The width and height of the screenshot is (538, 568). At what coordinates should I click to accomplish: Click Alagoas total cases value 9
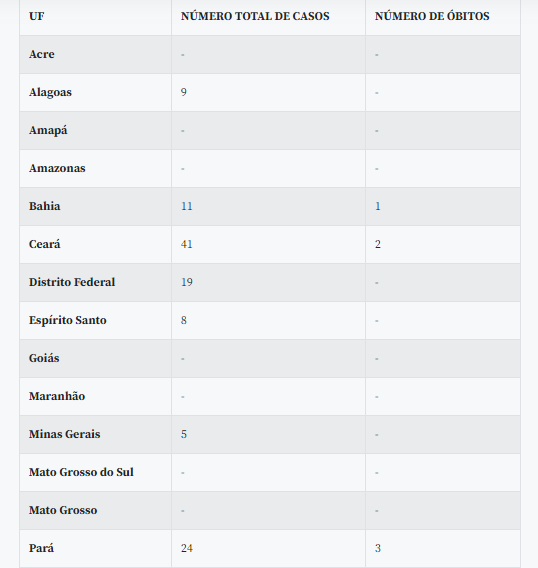pyautogui.click(x=184, y=92)
